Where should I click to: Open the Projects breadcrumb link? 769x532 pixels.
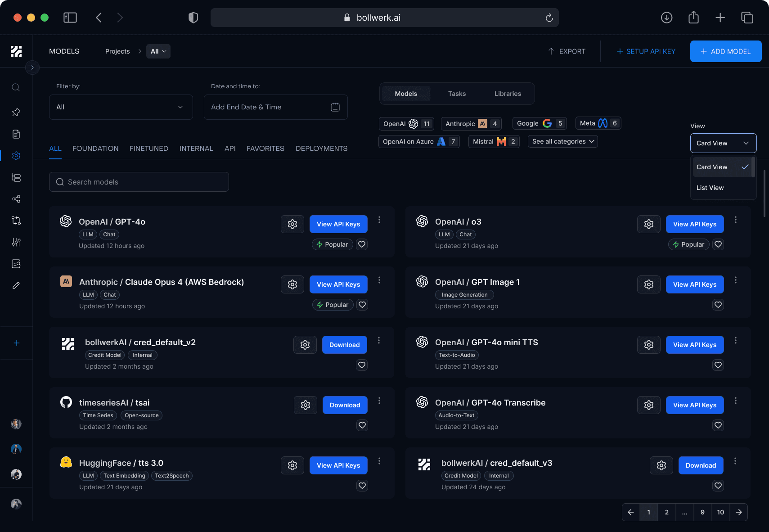pos(117,51)
